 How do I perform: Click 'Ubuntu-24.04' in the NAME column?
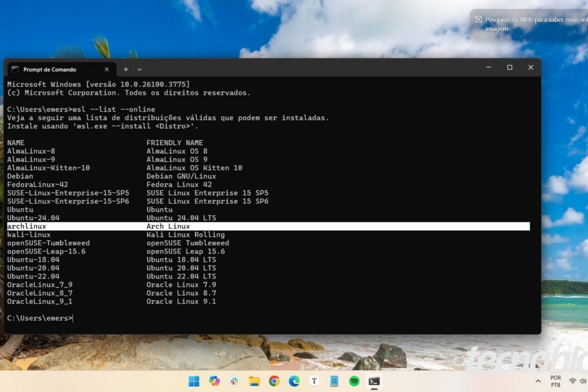tap(33, 218)
